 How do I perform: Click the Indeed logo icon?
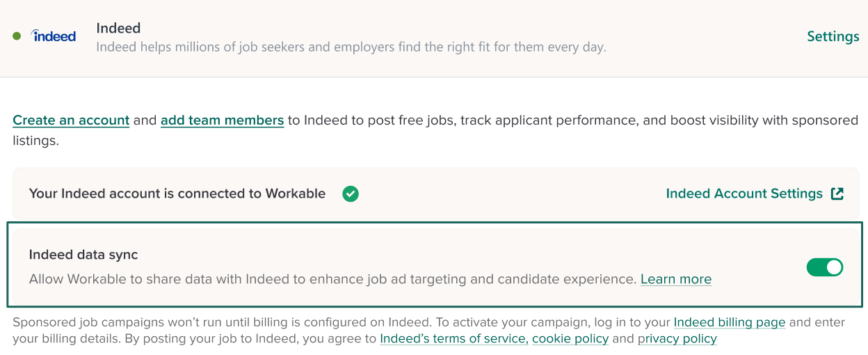click(x=54, y=36)
